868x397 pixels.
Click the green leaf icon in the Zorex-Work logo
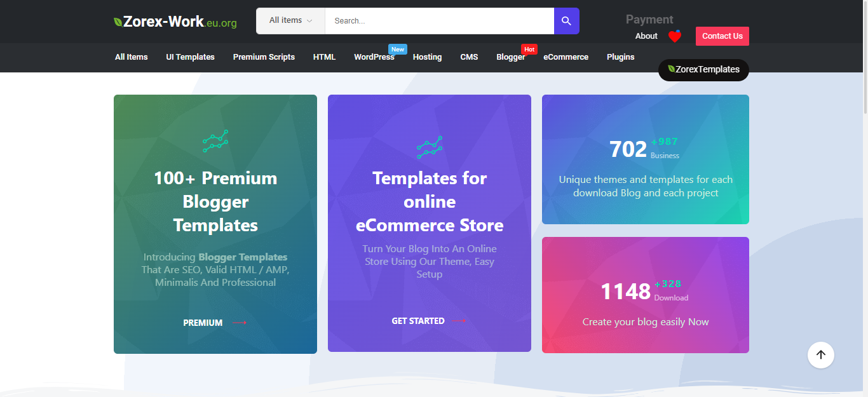click(118, 20)
